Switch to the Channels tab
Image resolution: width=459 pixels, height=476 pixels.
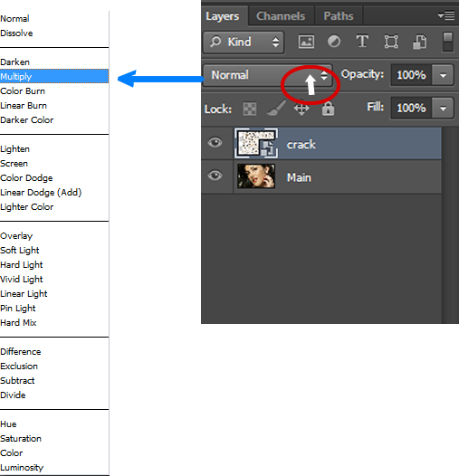[x=281, y=16]
